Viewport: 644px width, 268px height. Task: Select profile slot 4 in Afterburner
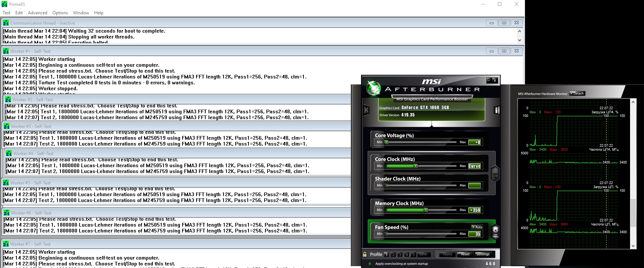[x=406, y=254]
